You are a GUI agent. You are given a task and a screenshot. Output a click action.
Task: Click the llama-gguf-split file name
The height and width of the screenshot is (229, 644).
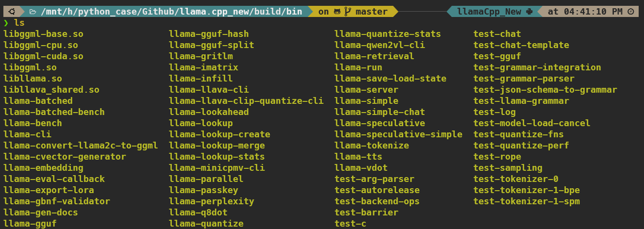pos(212,45)
